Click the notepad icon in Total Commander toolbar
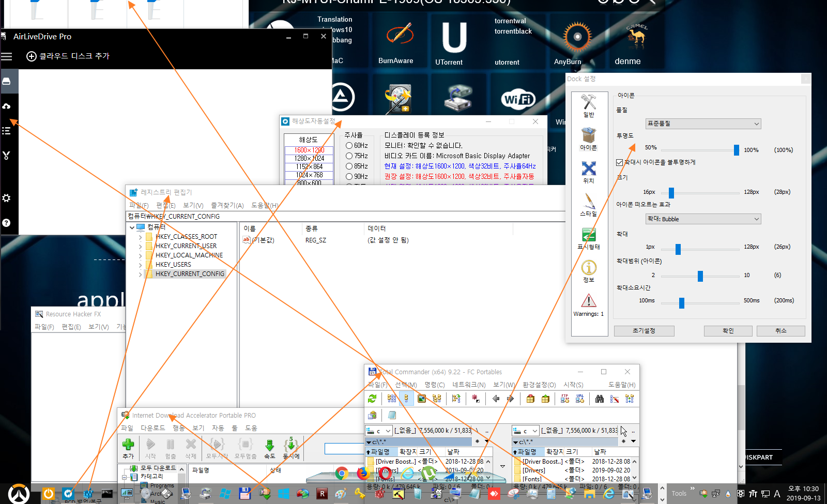Screen dimensions: 827x504 point(392,415)
